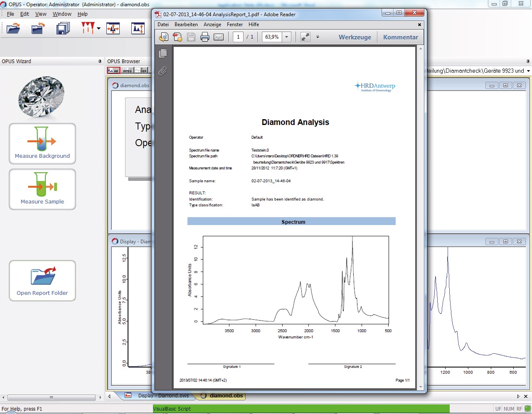
Task: Select the INTEG block in OPUS Browser
Action: pyautogui.click(x=127, y=70)
